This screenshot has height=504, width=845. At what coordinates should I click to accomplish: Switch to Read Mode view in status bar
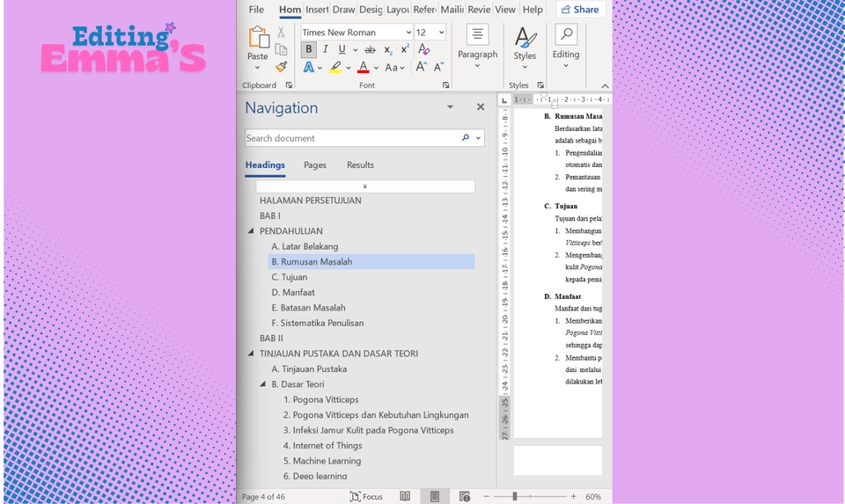pyautogui.click(x=405, y=497)
